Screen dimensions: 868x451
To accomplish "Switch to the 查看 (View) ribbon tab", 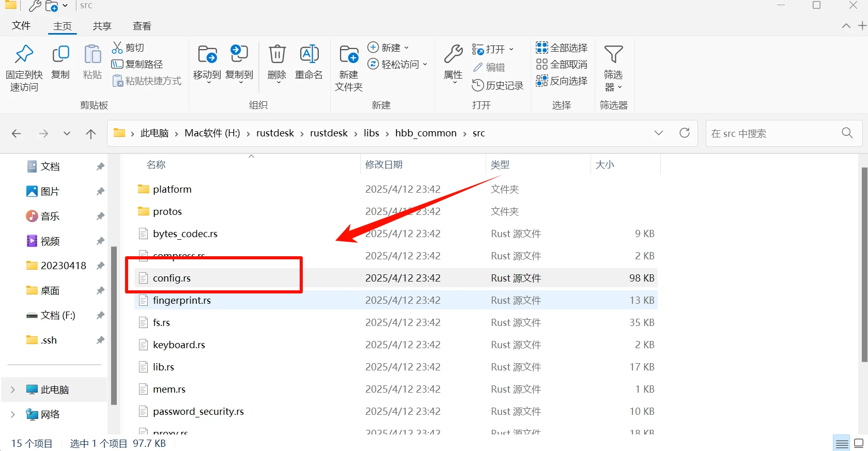I will [142, 26].
